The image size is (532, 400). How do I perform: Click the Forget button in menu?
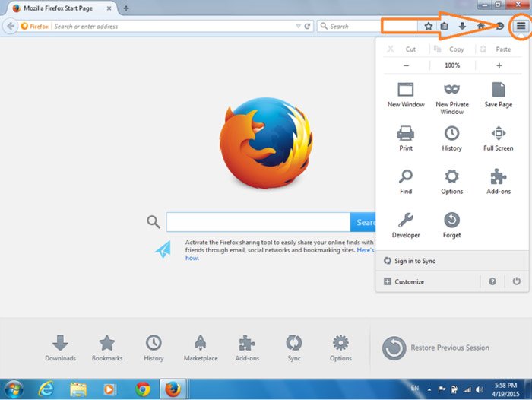[x=452, y=225]
